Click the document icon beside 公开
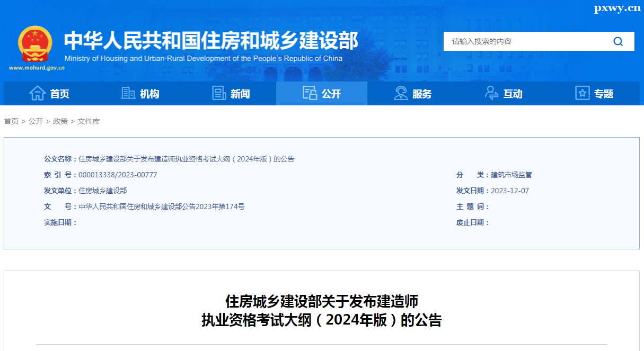This screenshot has height=351, width=644. (x=310, y=93)
